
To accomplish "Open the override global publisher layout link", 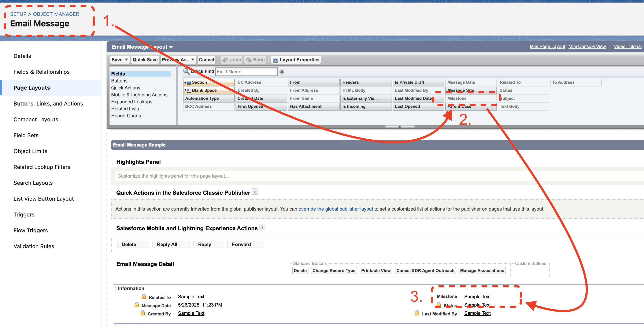I will click(x=336, y=209).
